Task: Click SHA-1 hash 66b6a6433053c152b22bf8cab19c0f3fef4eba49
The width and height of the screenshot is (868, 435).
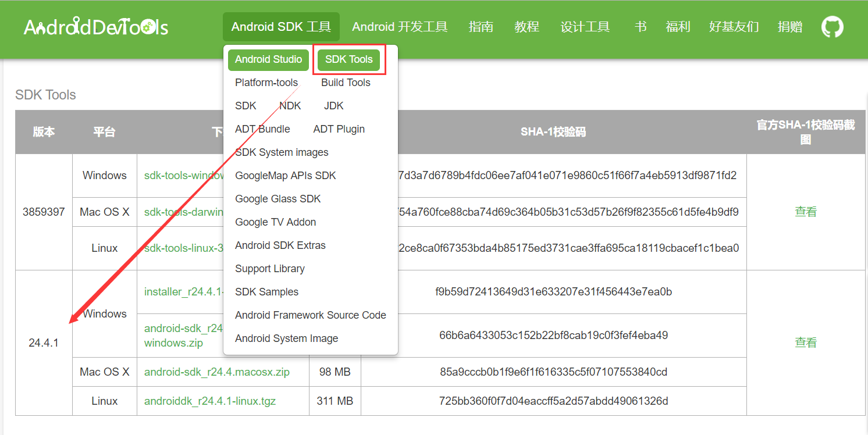Action: pos(553,336)
